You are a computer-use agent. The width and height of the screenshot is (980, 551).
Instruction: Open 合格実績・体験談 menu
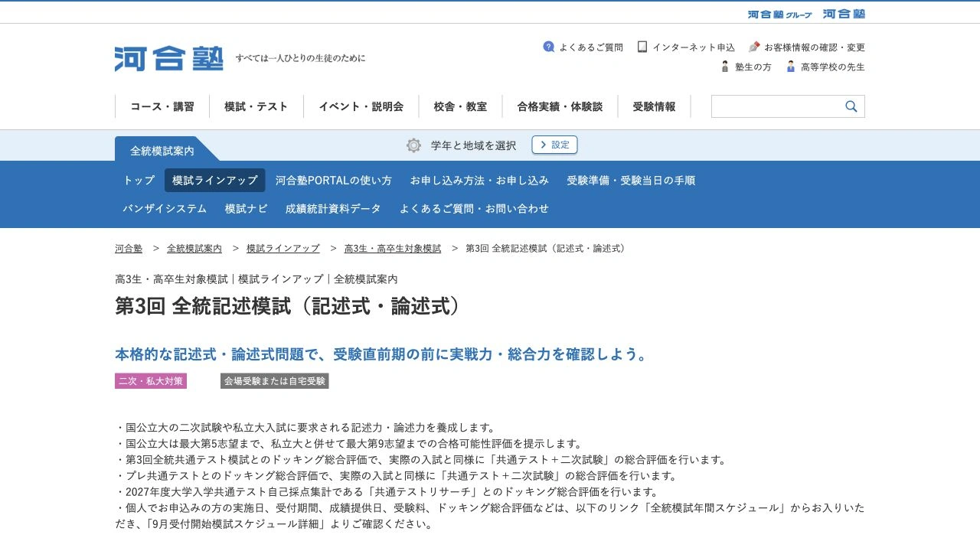pyautogui.click(x=560, y=106)
